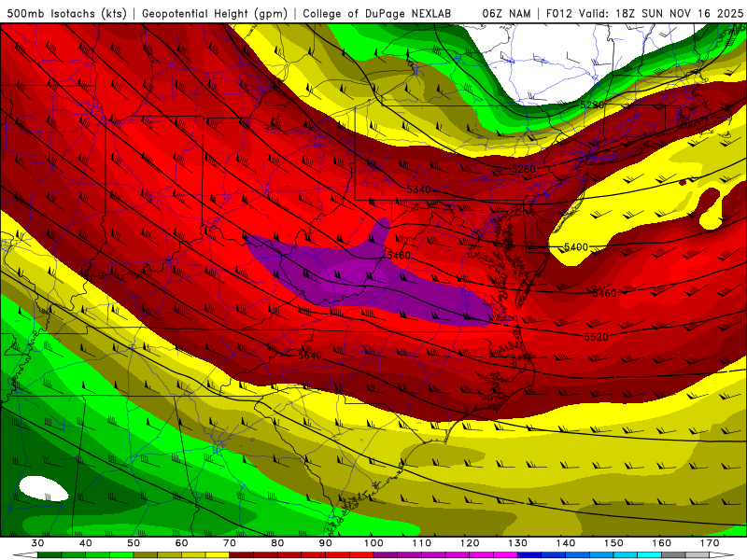Click the '30' value on the color scale
This screenshot has height=560, width=747.
(x=37, y=543)
